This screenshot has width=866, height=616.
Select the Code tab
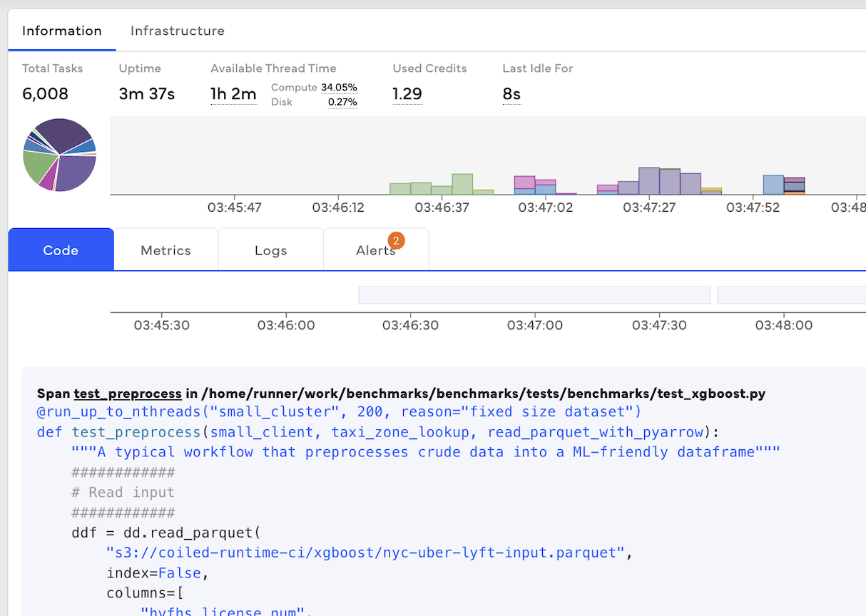pos(61,250)
